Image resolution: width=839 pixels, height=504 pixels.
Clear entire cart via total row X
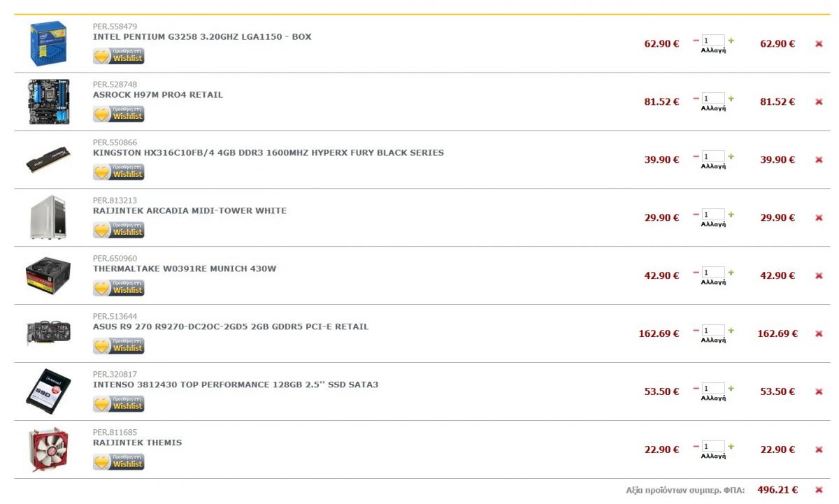pos(819,490)
